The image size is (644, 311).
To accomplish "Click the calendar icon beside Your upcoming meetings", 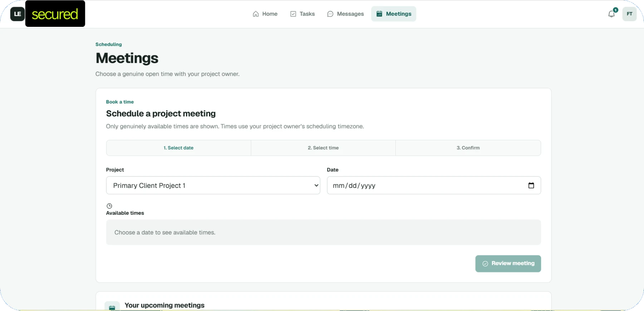I will pos(112,307).
